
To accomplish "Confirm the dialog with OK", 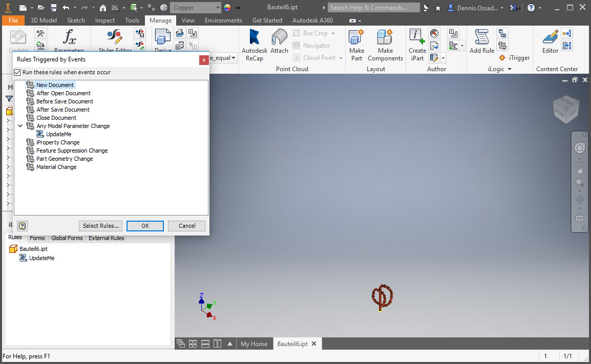I will coord(145,226).
